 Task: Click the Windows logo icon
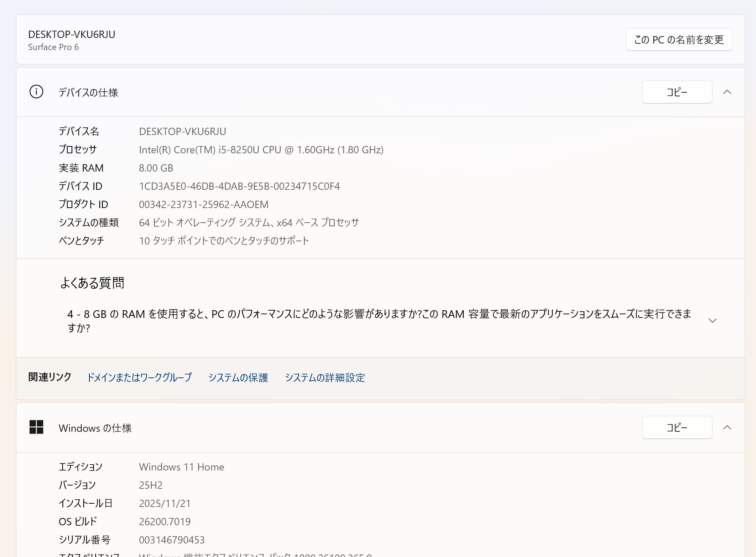36,427
